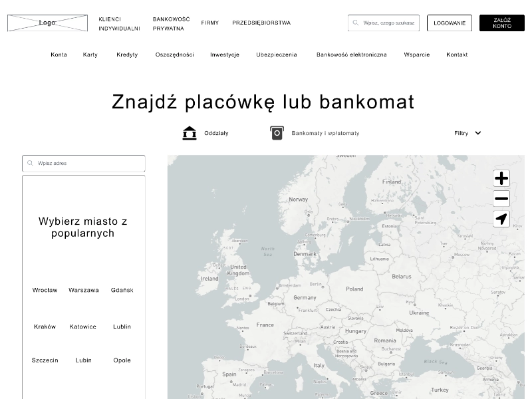Click the locate me arrow icon

click(x=501, y=219)
